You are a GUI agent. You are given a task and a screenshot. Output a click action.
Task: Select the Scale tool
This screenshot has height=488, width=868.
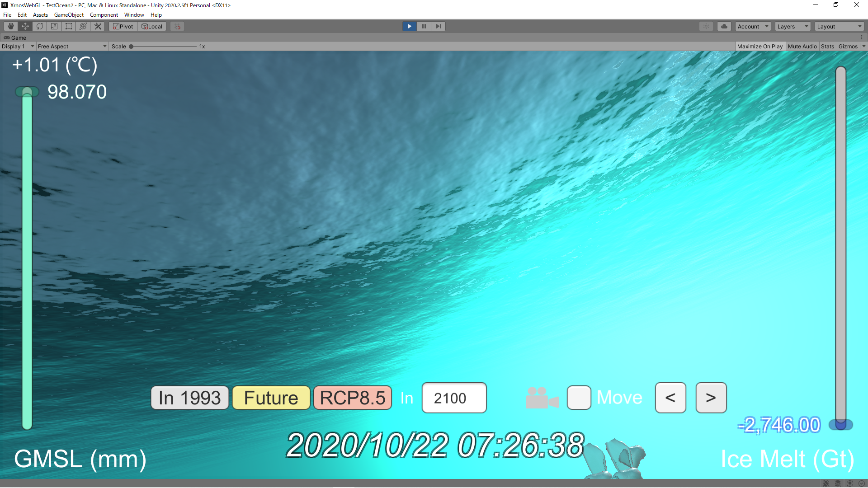click(x=54, y=26)
